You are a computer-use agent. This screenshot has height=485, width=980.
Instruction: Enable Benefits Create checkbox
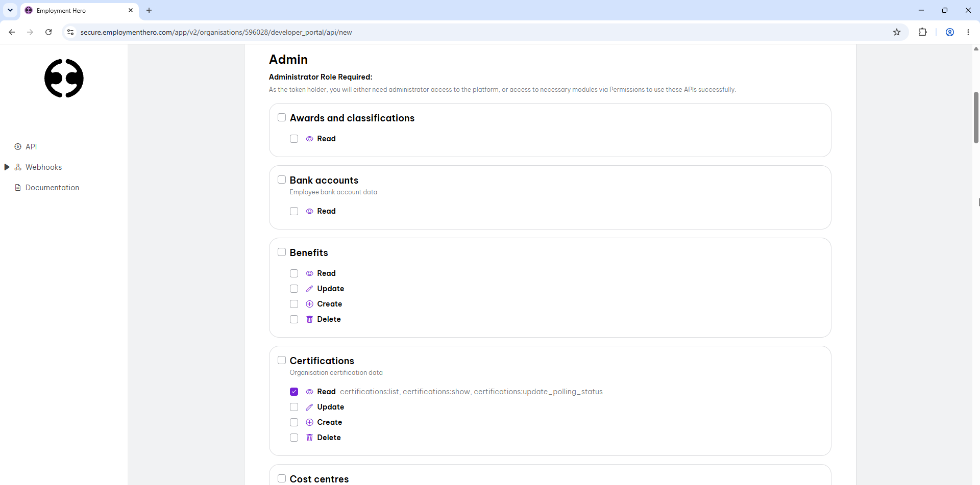[x=294, y=304]
